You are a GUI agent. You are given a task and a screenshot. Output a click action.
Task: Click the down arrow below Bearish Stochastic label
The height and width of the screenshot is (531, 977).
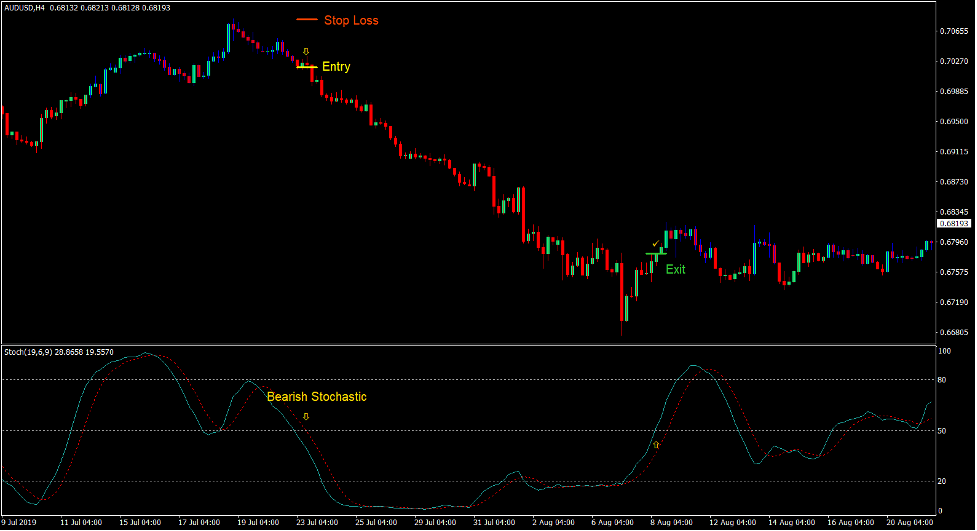click(x=306, y=415)
